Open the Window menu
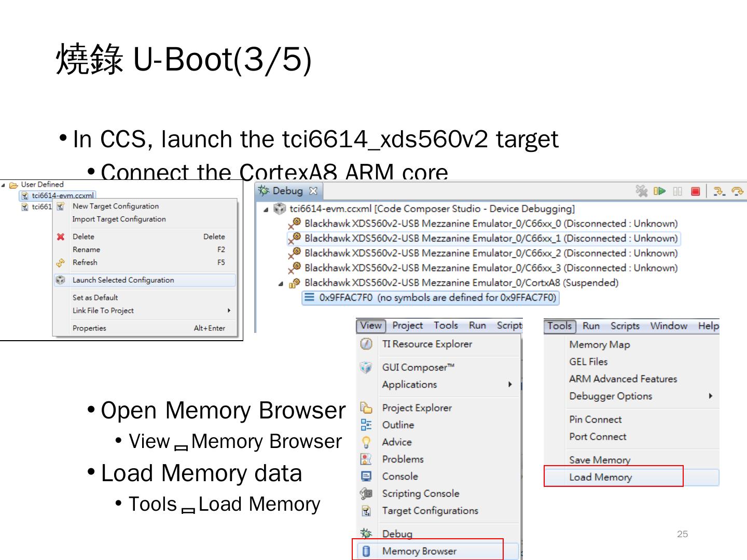Screen dimensions: 747x560 coord(669,326)
